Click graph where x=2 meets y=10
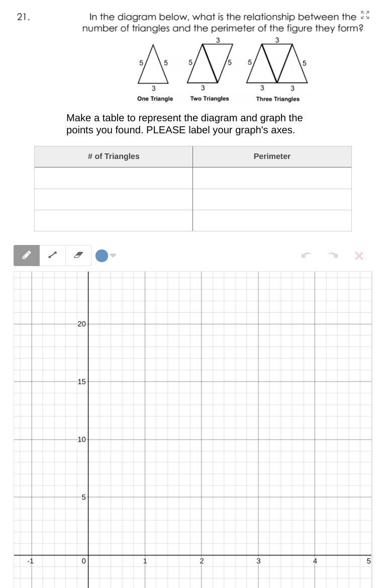 pos(202,440)
